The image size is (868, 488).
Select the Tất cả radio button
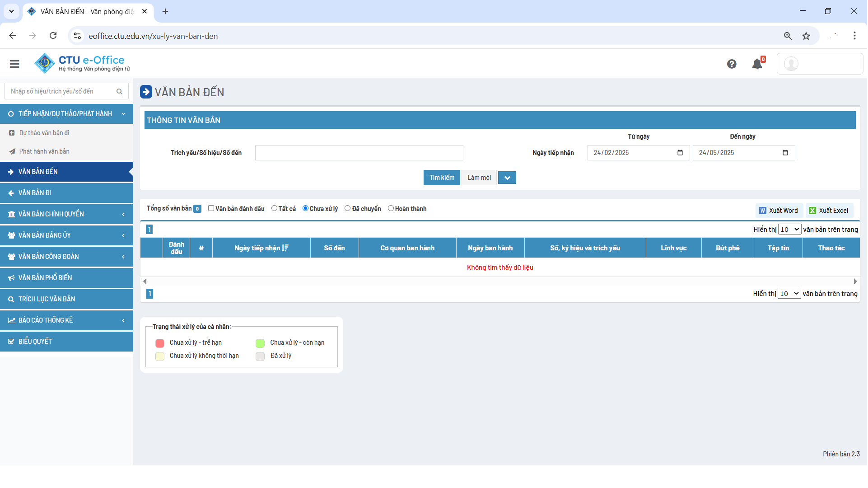[274, 208]
